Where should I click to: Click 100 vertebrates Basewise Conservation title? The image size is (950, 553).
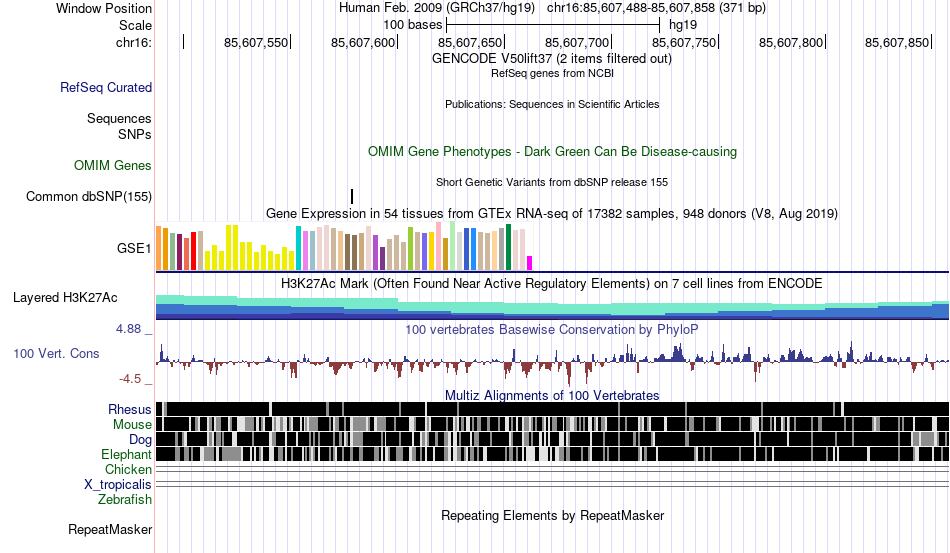(552, 329)
